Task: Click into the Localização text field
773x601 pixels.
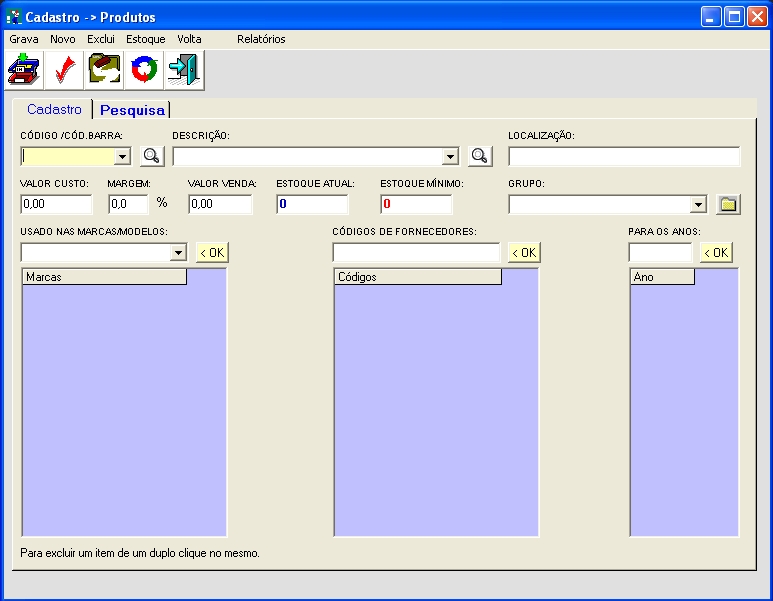Action: pos(624,156)
